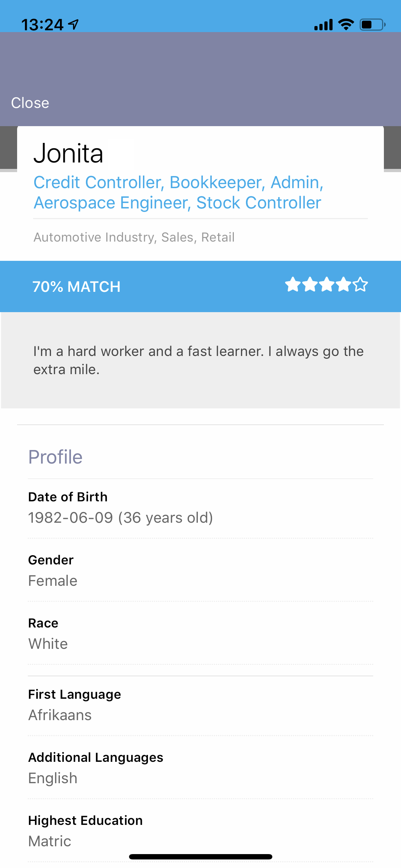Tap the fourth rating star
Screen dimensions: 401x868
coord(344,285)
